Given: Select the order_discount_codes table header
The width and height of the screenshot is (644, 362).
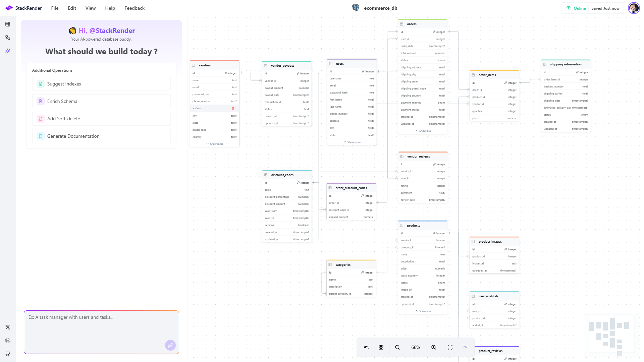Looking at the screenshot, I should [351, 188].
